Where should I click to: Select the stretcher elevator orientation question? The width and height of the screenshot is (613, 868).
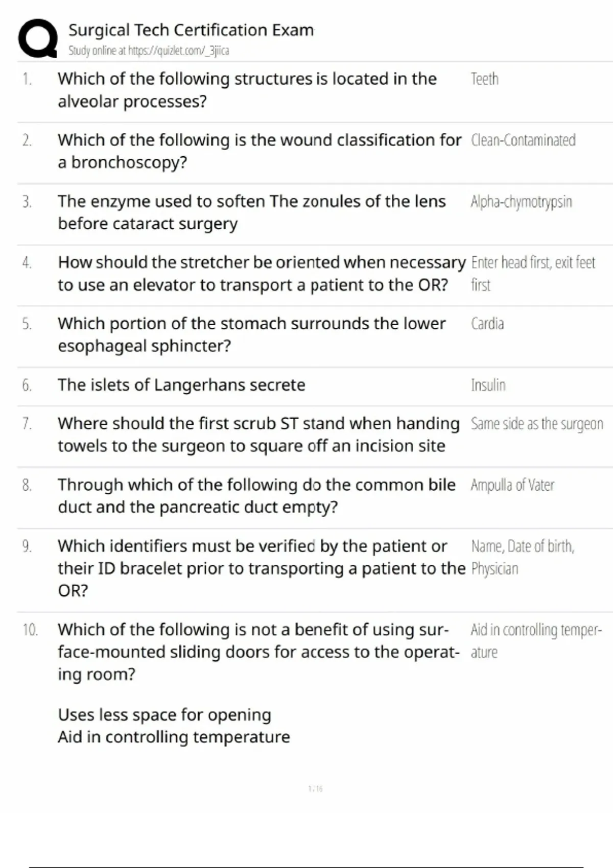click(261, 273)
